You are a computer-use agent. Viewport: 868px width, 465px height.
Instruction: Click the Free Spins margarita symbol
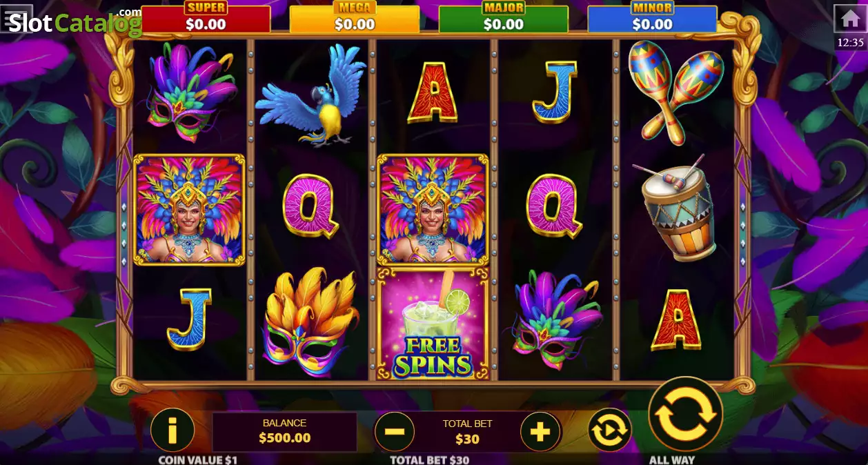point(433,323)
